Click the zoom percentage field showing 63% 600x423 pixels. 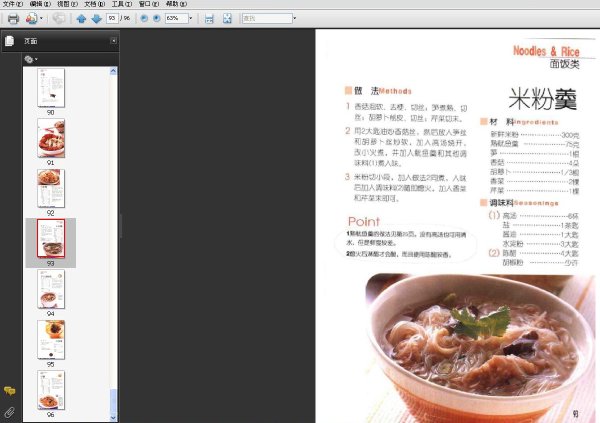coord(176,18)
